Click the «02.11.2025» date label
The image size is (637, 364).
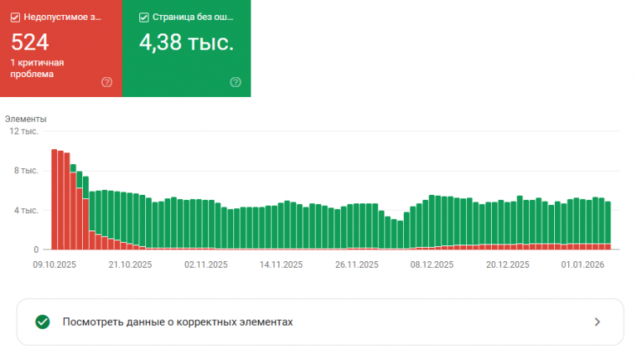tap(206, 265)
